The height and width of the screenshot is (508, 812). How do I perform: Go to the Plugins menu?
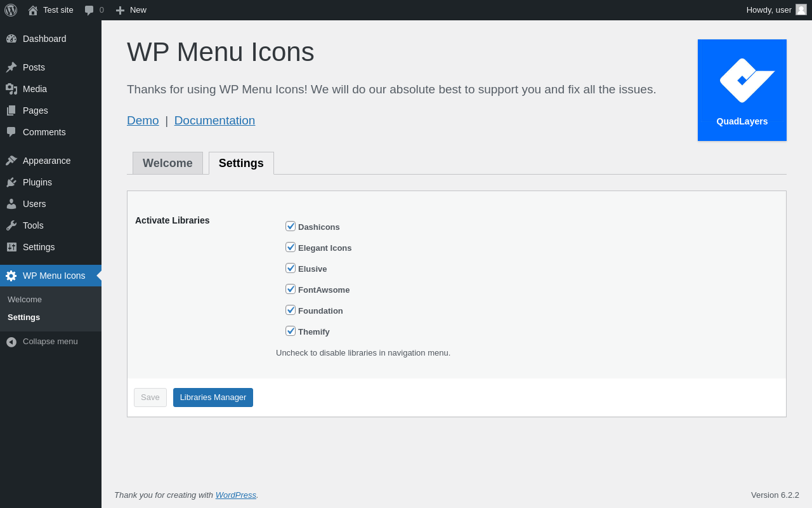51,182
